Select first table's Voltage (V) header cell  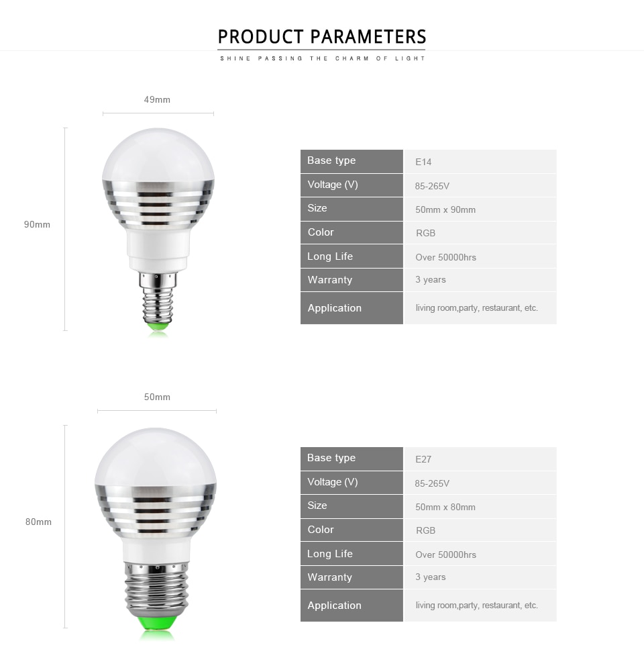tap(352, 185)
